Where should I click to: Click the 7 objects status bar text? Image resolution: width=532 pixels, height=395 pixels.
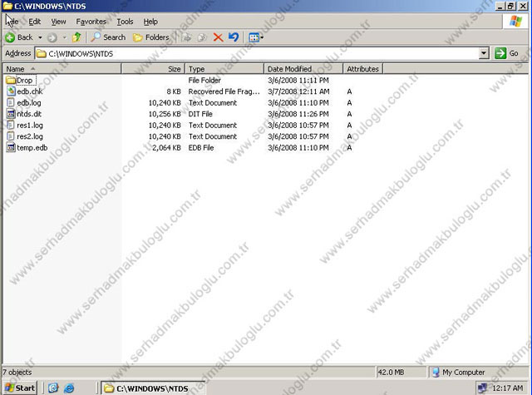17,373
